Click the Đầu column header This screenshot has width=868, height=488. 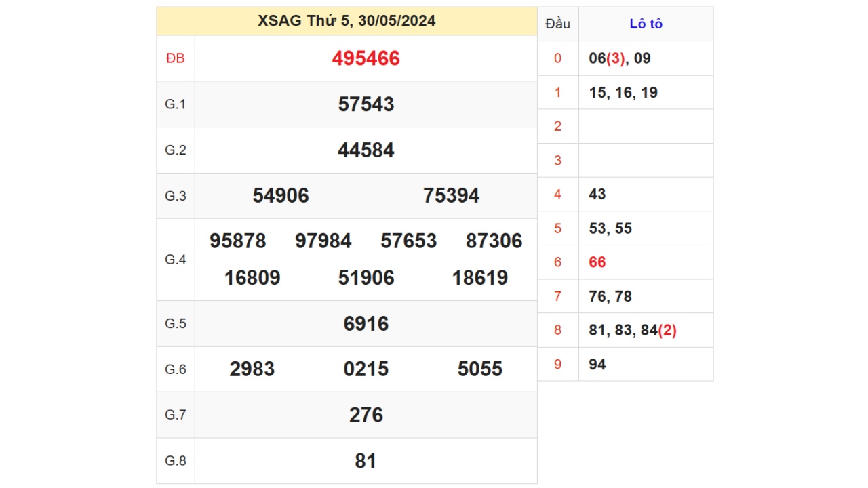pos(557,24)
